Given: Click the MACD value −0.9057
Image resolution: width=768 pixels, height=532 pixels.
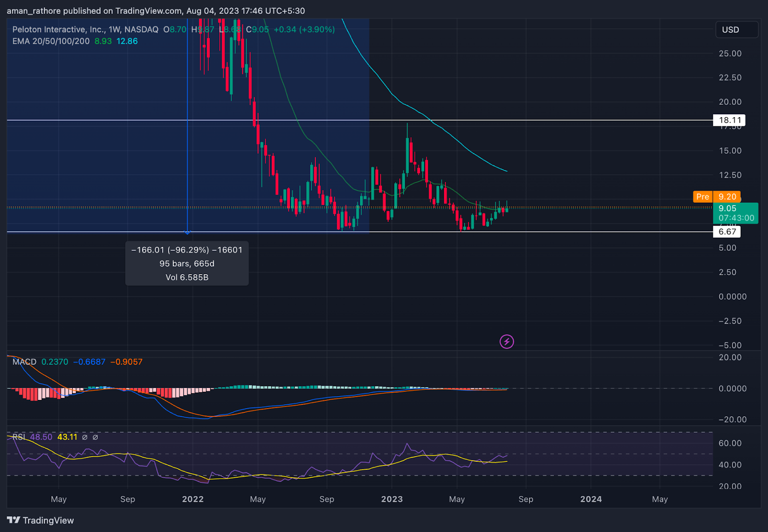Looking at the screenshot, I should (x=126, y=362).
